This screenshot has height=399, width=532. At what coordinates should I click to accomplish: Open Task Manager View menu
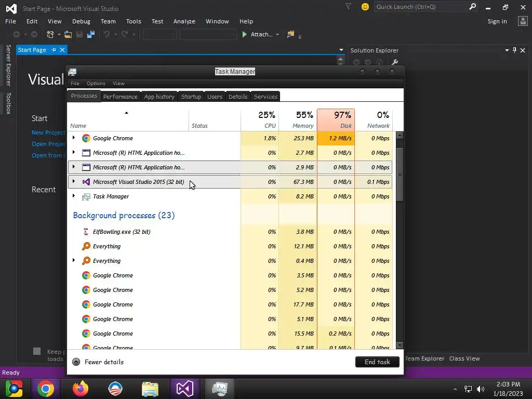118,84
